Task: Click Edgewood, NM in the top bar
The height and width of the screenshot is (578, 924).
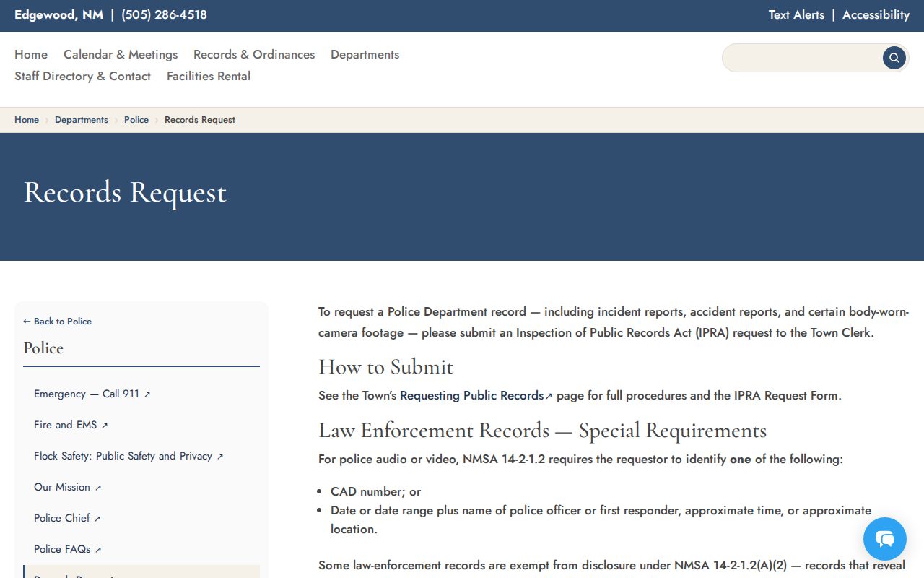Action: pyautogui.click(x=58, y=14)
